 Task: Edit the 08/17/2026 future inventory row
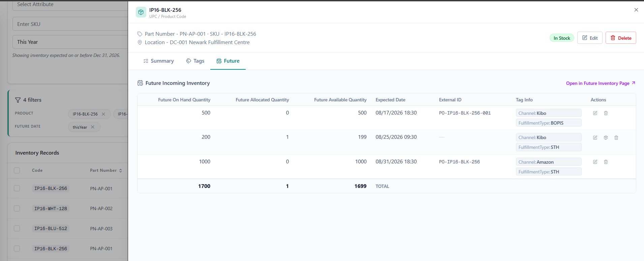[x=595, y=113]
